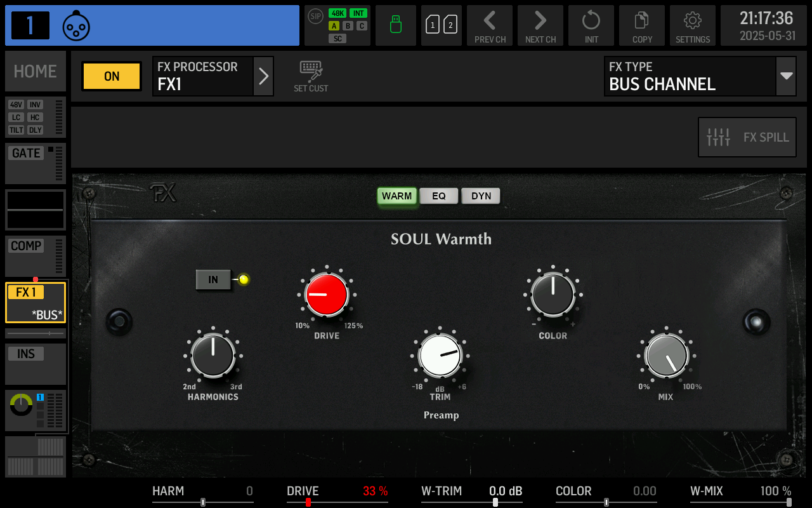Screen dimensions: 812x508
Task: Click the DRIVE slider at bottom
Action: pyautogui.click(x=337, y=502)
